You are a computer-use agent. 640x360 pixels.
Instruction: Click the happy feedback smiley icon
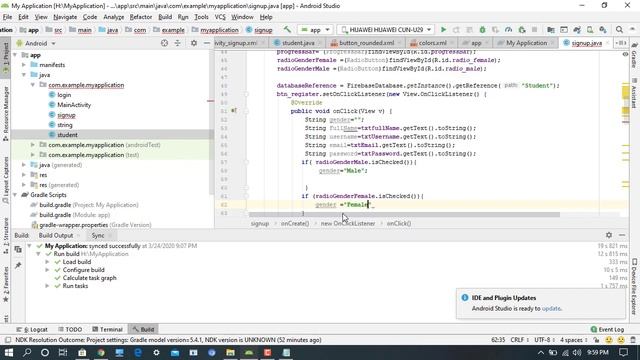pos(609,340)
